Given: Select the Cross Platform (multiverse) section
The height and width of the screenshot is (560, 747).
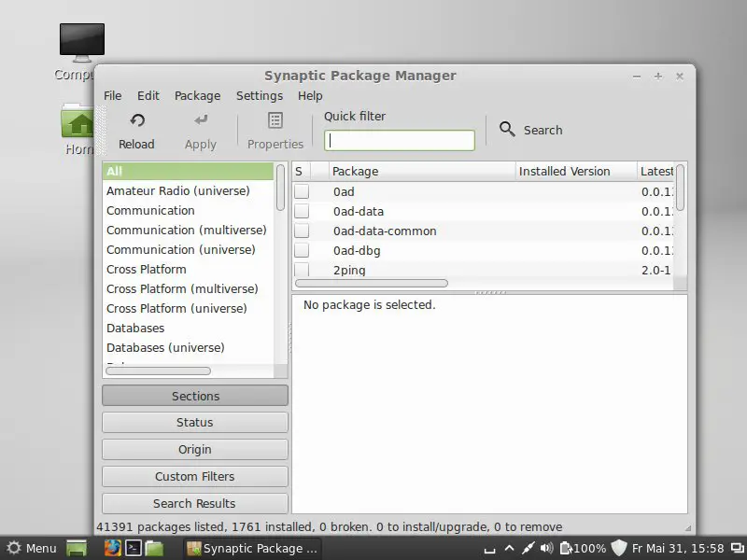Looking at the screenshot, I should click(189, 288).
